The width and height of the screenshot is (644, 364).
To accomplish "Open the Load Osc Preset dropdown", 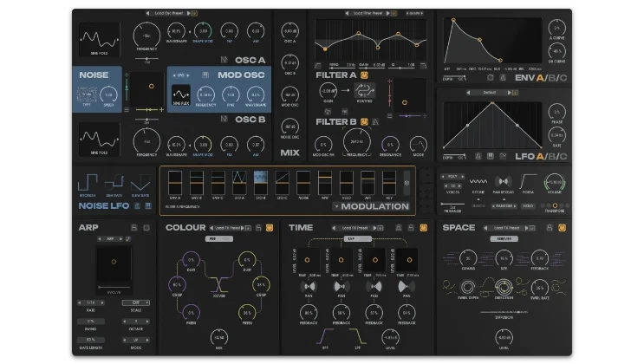I will pos(170,14).
